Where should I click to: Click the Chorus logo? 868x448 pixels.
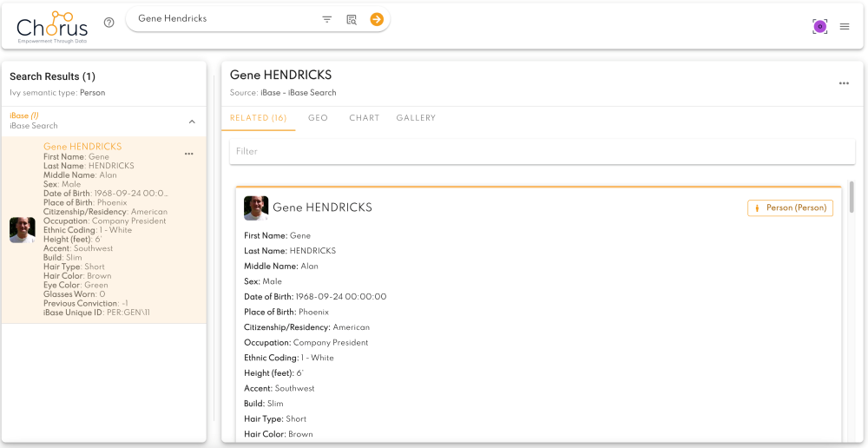tap(52, 28)
